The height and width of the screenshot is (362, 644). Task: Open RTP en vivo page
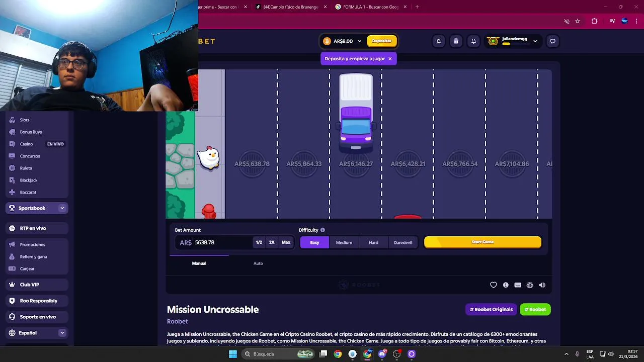pos(37,228)
